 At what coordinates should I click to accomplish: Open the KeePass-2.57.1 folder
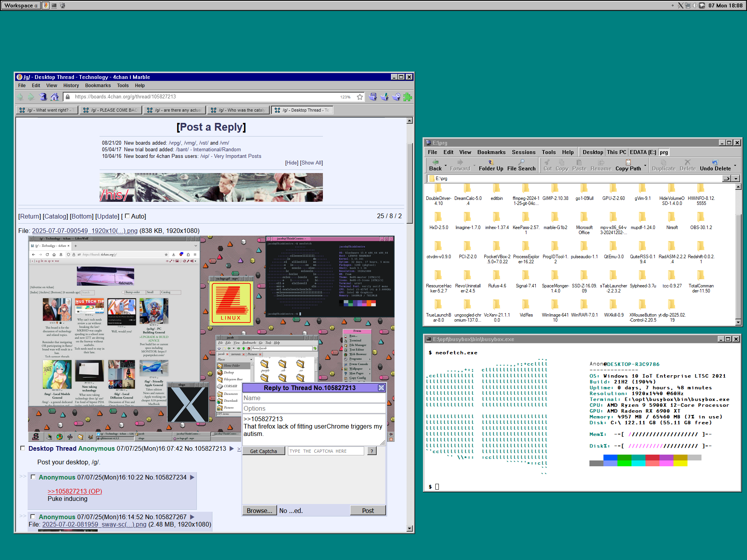pyautogui.click(x=526, y=224)
